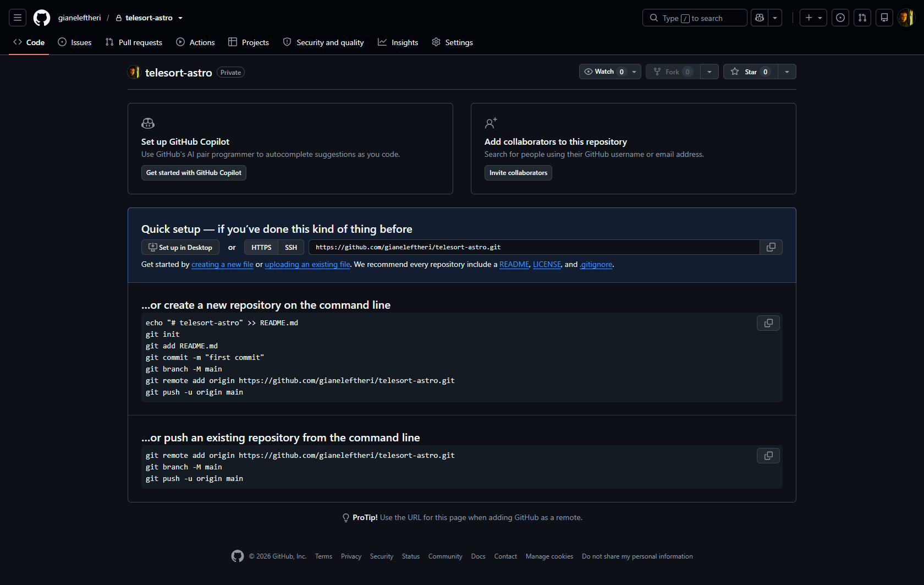This screenshot has width=924, height=585.
Task: Click Set up in Desktop button
Action: coord(180,247)
